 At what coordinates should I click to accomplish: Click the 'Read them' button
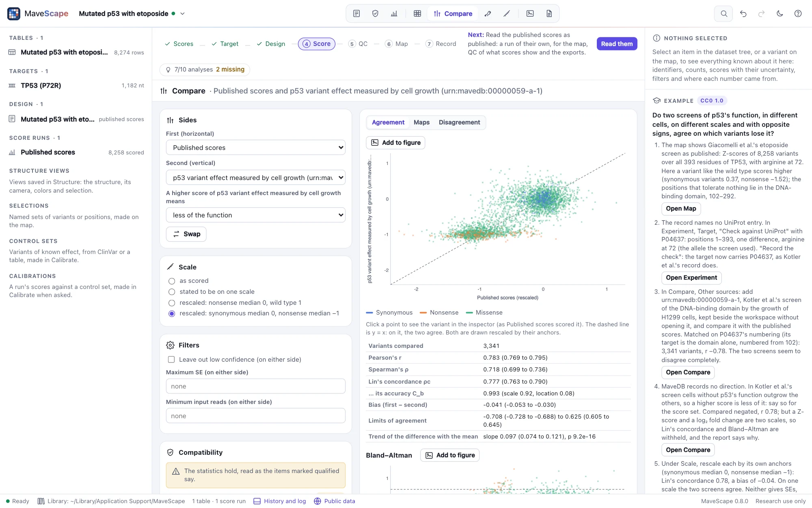point(617,44)
